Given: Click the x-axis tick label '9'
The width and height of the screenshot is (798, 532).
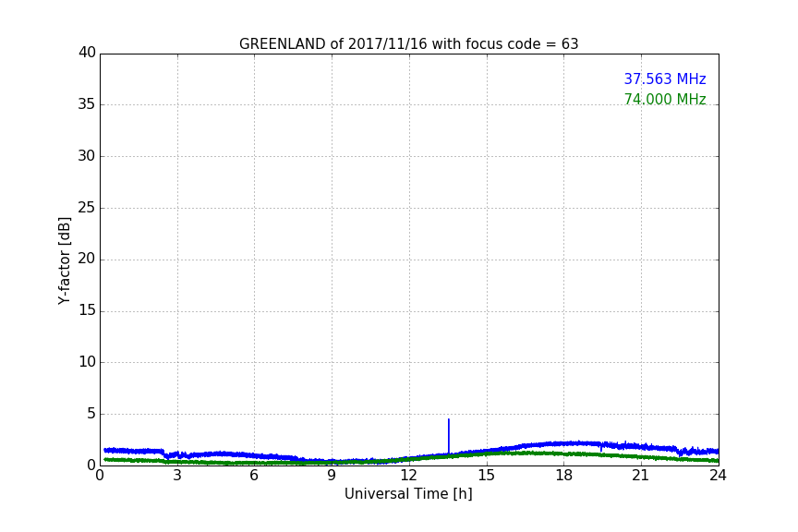Looking at the screenshot, I should [x=332, y=476].
